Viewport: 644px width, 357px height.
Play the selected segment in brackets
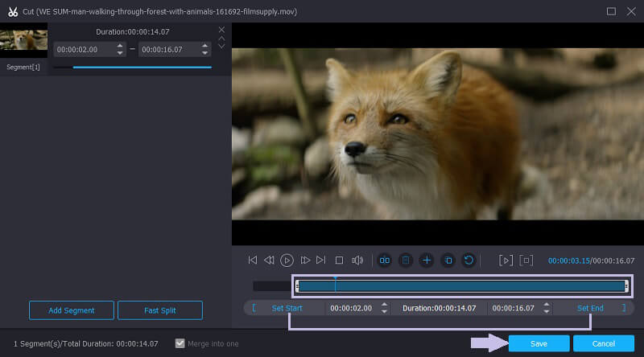[x=506, y=261]
